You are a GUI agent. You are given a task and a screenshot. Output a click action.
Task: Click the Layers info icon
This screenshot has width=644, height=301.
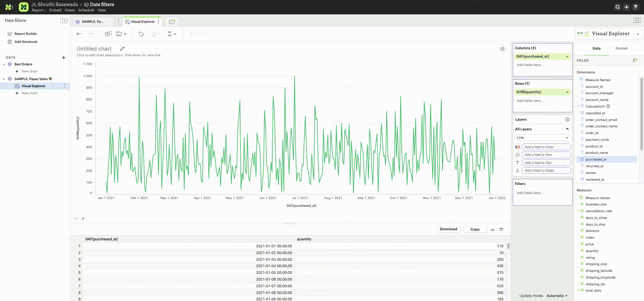pos(567,120)
